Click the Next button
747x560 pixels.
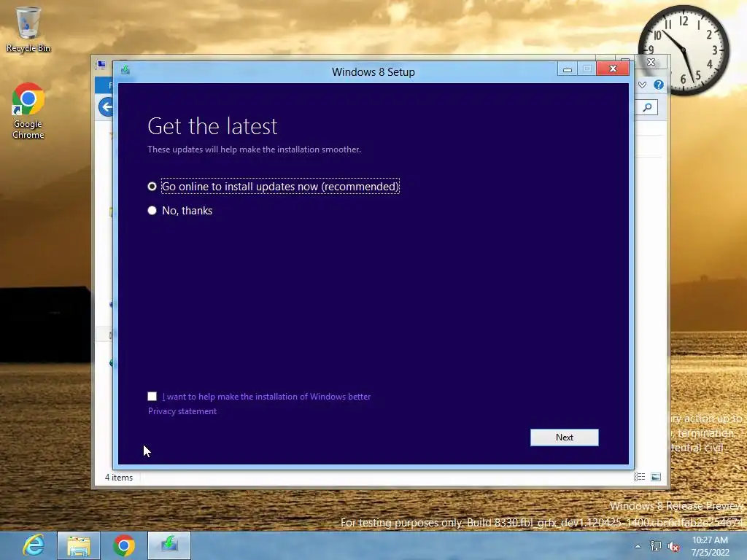[564, 437]
